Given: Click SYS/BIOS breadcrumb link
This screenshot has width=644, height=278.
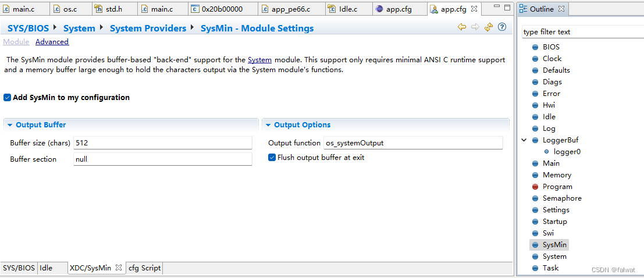Looking at the screenshot, I should click(29, 28).
